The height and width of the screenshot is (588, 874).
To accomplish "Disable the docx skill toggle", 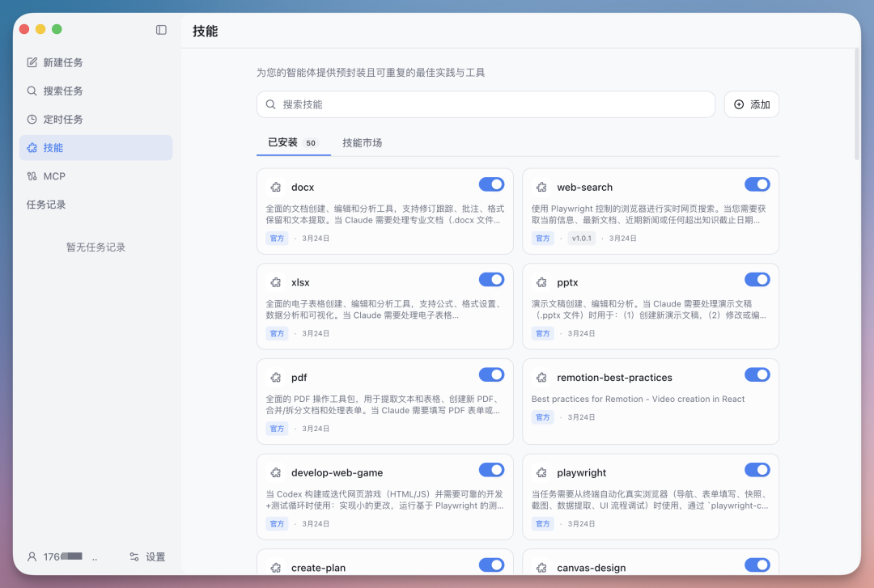I will pos(491,184).
